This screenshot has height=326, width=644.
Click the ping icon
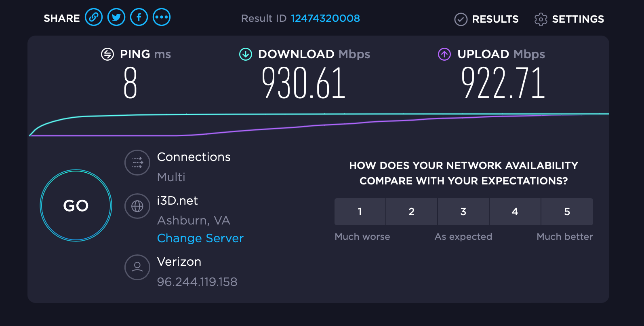(x=107, y=54)
